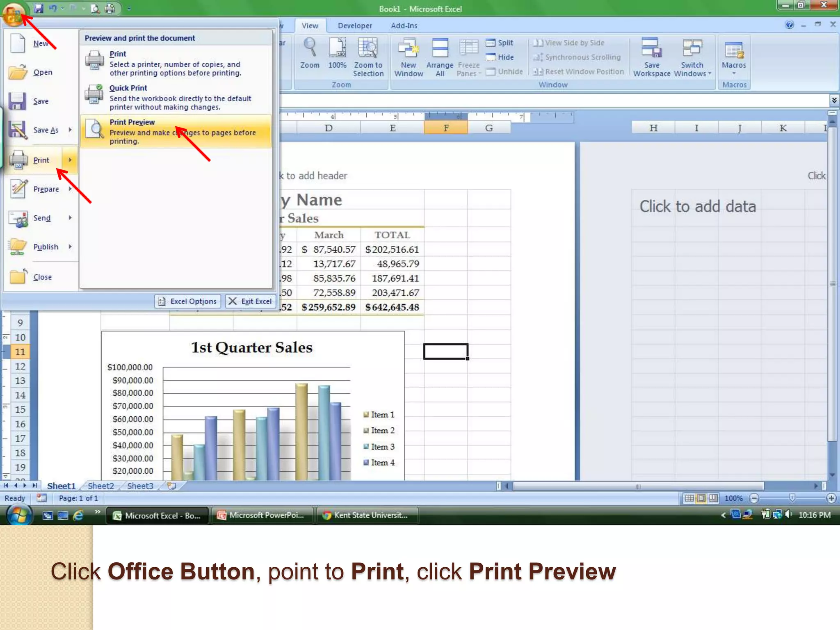
Task: Select New in the Office menu
Action: (x=40, y=43)
